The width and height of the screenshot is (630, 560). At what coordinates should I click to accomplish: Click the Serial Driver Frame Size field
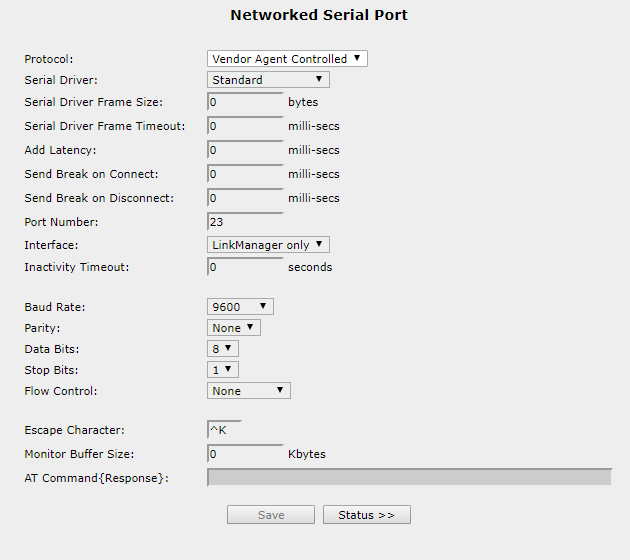click(245, 102)
